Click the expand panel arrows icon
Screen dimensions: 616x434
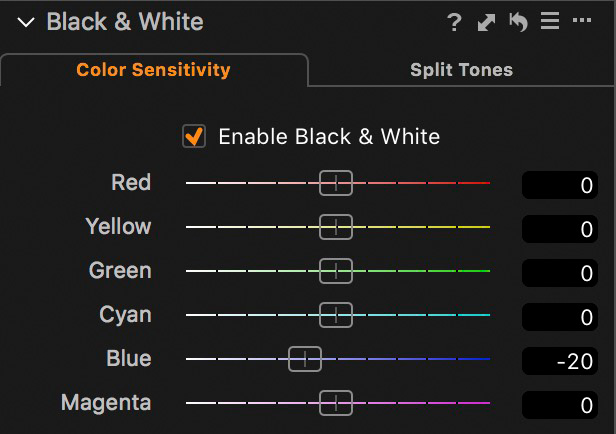(487, 22)
